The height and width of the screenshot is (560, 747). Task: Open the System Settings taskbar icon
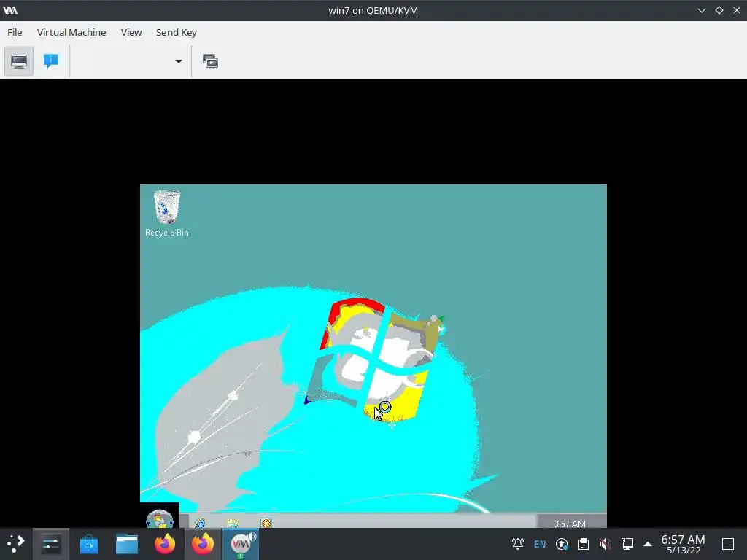51,544
